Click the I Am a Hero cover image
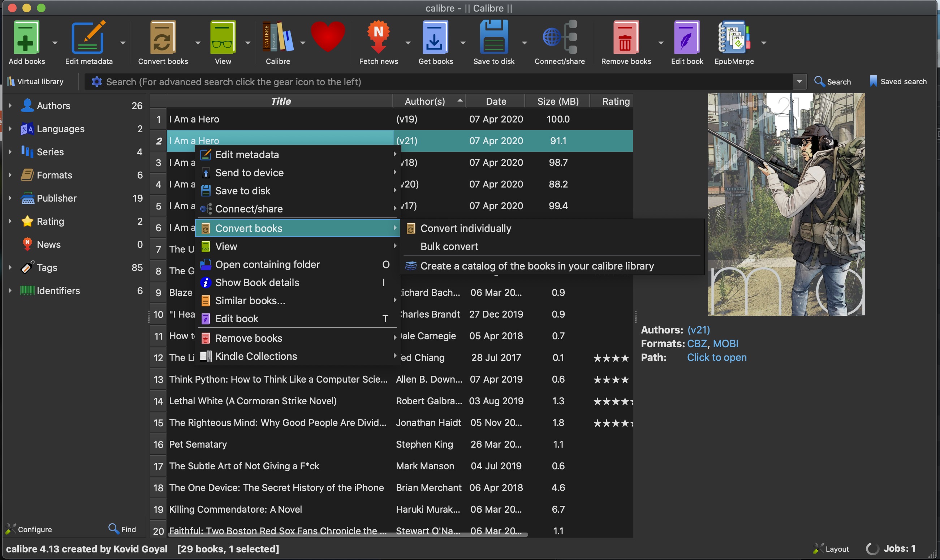This screenshot has width=940, height=560. coord(786,204)
